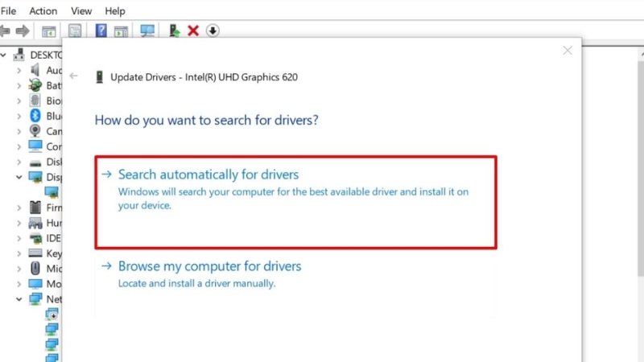Expand the Cameras category chevron

point(19,131)
